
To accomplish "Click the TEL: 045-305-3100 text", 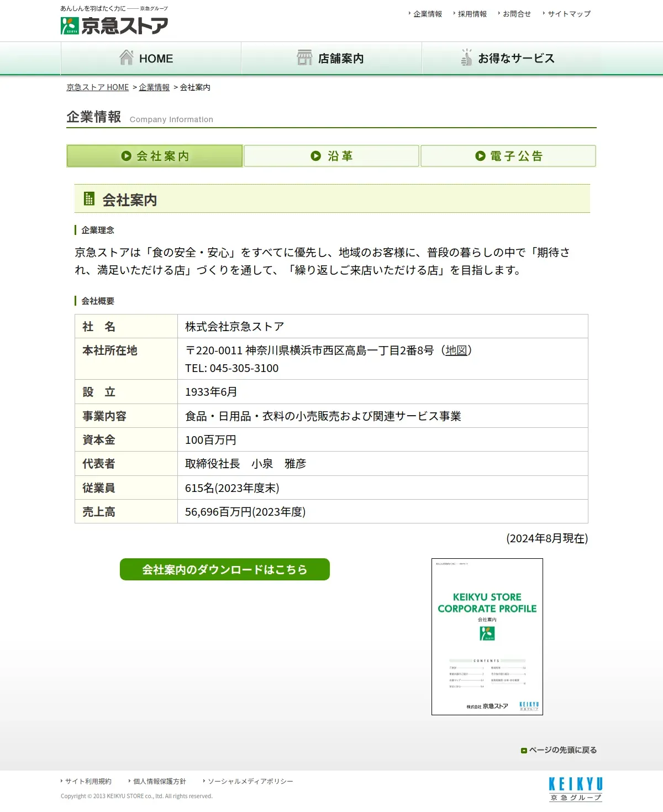I will pyautogui.click(x=231, y=368).
